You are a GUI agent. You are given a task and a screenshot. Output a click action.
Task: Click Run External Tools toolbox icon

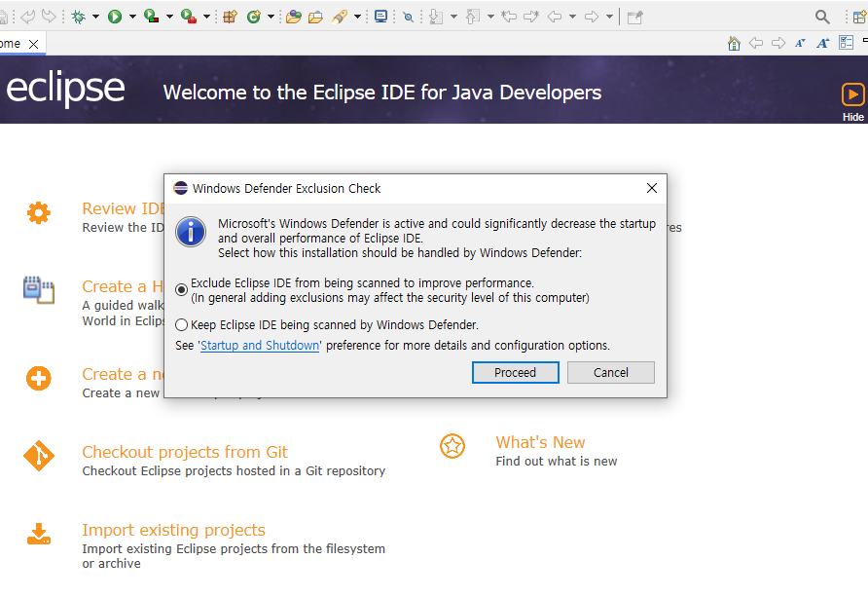188,17
